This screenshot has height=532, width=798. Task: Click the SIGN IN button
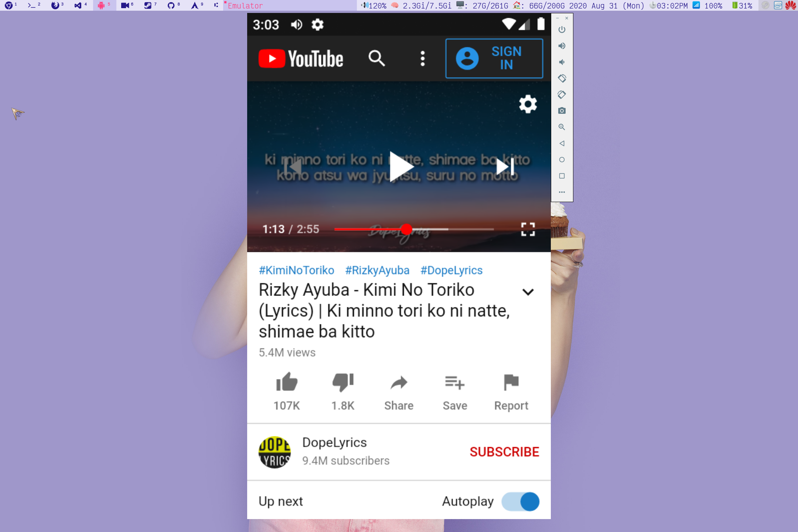pos(494,58)
